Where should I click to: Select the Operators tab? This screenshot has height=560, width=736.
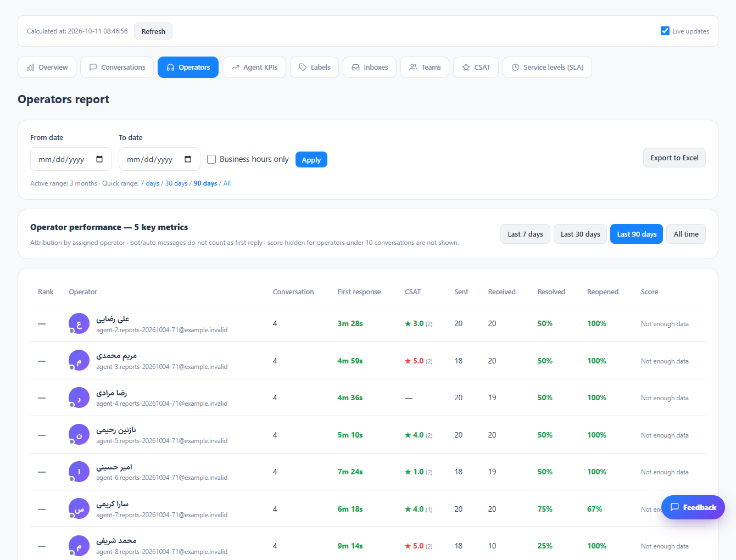tap(188, 68)
